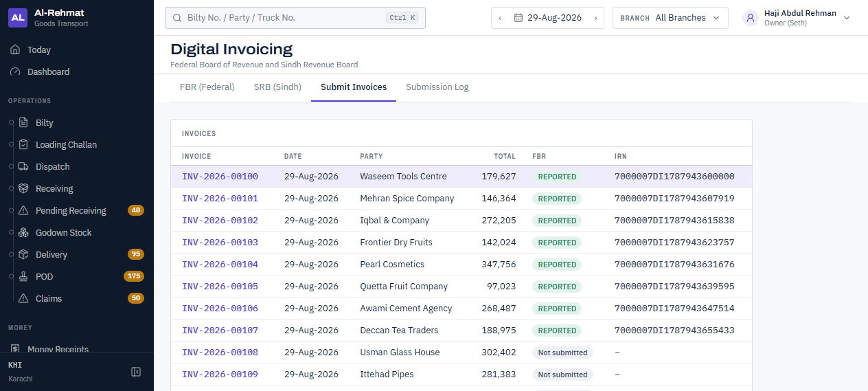Click the search magnifier icon

pyautogui.click(x=177, y=18)
